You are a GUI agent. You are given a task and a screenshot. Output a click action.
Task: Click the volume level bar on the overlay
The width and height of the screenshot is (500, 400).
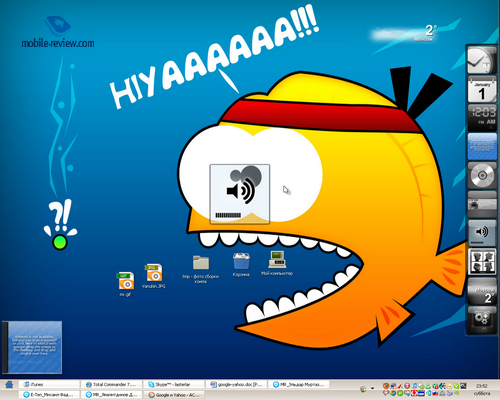click(x=228, y=215)
